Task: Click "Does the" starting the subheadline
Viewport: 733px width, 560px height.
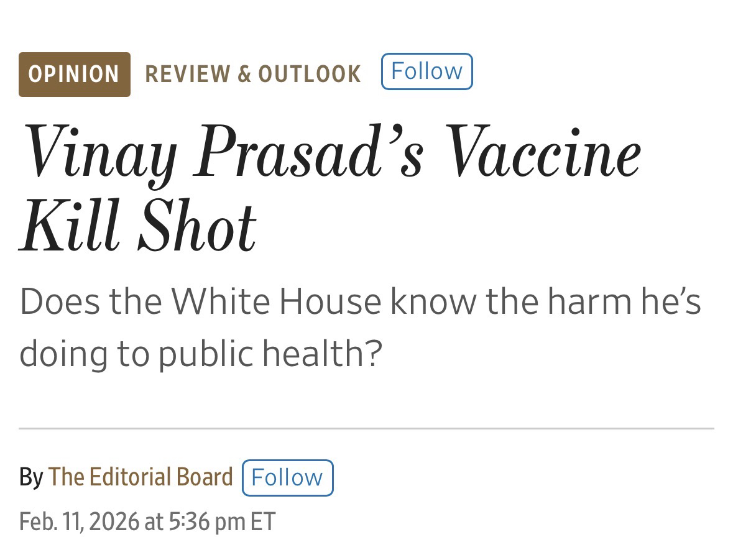Action: (x=91, y=301)
